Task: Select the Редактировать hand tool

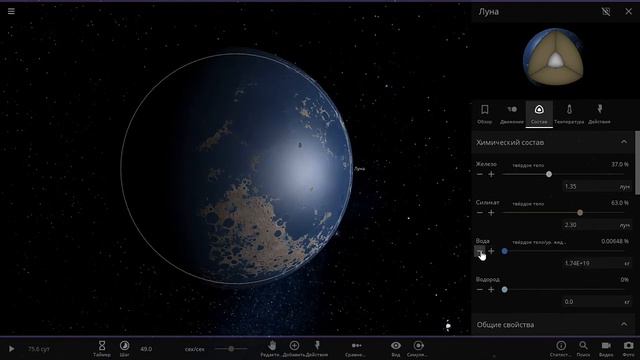Action: tap(272, 349)
